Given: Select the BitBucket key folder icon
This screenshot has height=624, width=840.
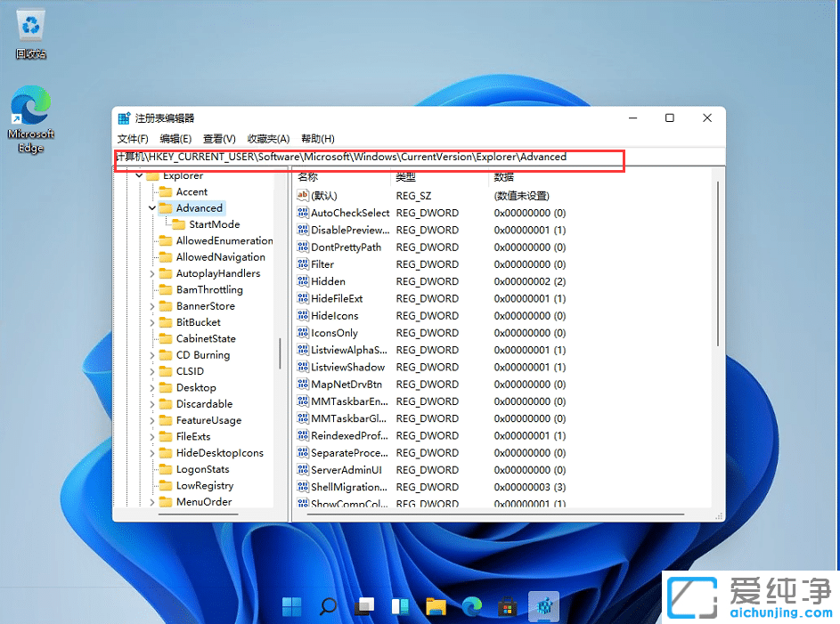Looking at the screenshot, I should point(167,321).
